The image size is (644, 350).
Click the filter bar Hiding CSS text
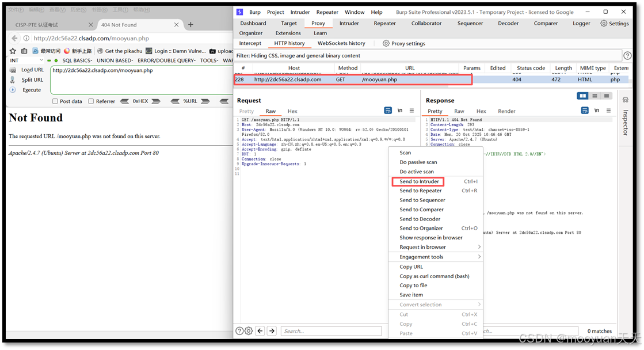point(298,55)
